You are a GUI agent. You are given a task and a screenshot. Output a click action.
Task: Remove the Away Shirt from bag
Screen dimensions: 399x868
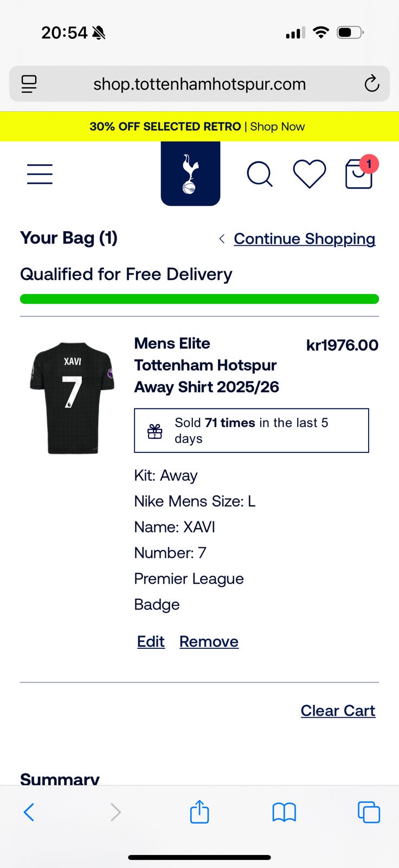coord(209,641)
